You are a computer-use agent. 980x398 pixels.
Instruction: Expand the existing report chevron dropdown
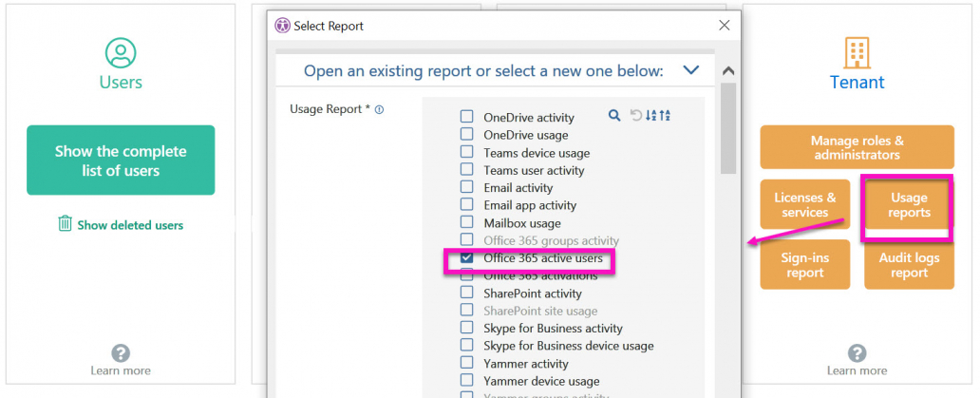[691, 70]
